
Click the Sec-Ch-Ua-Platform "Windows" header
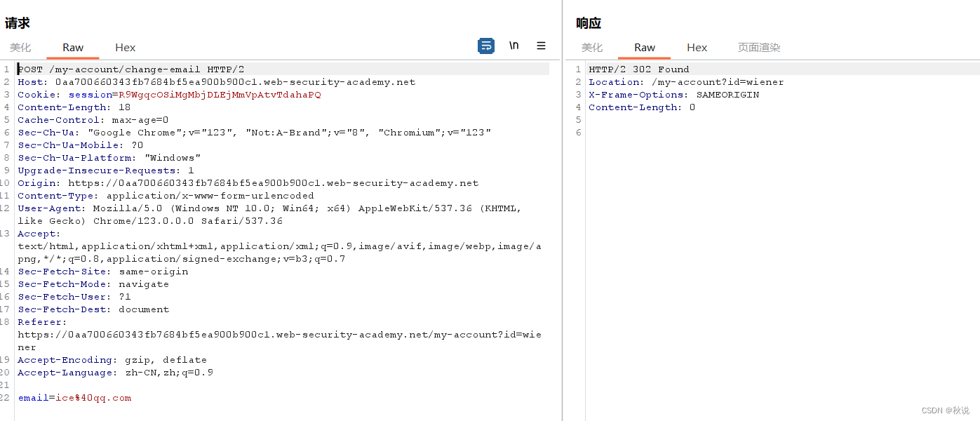tap(109, 158)
